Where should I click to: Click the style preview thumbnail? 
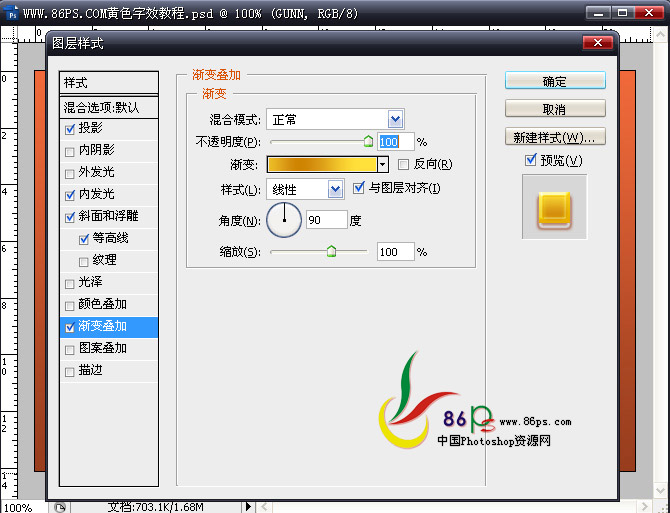555,207
